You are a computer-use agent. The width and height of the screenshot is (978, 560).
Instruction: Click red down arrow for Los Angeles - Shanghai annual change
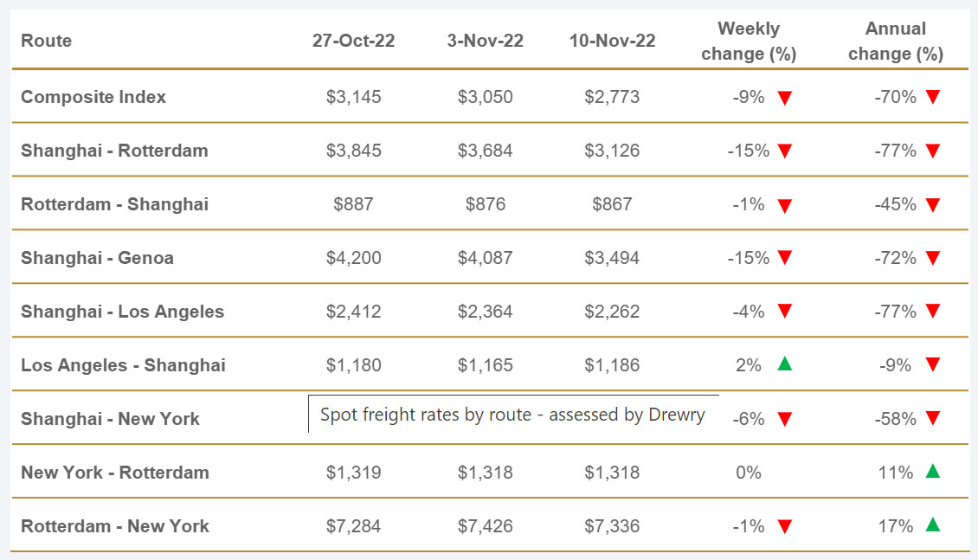(932, 366)
